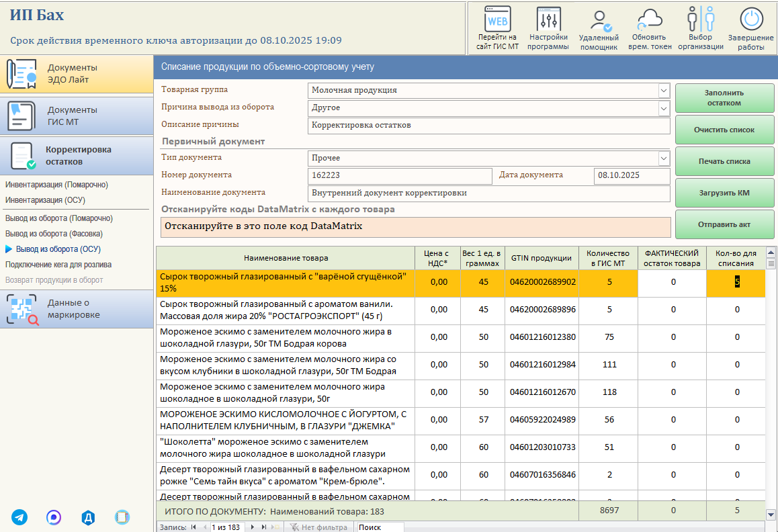Click the DataMatrix scan input field

click(x=416, y=227)
